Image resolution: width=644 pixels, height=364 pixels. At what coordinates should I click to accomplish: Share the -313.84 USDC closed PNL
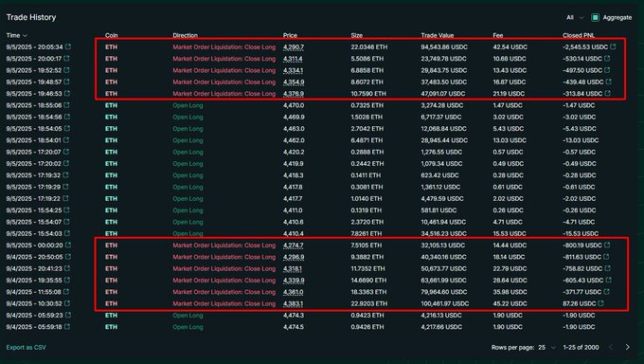(x=608, y=94)
